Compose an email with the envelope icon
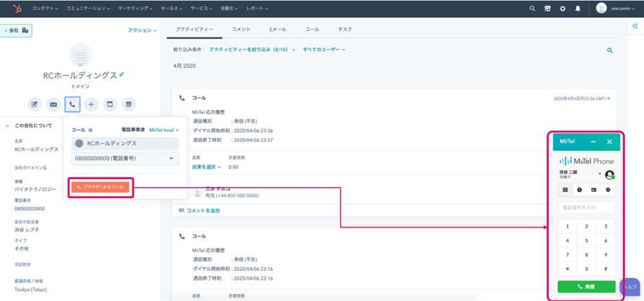This screenshot has width=644, height=301. coord(53,105)
